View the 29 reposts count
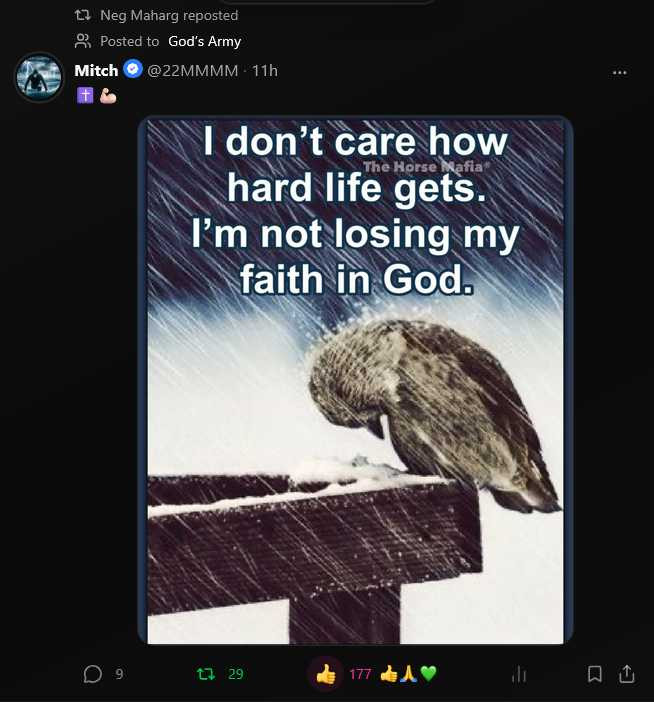Image resolution: width=654 pixels, height=702 pixels. tap(236, 674)
